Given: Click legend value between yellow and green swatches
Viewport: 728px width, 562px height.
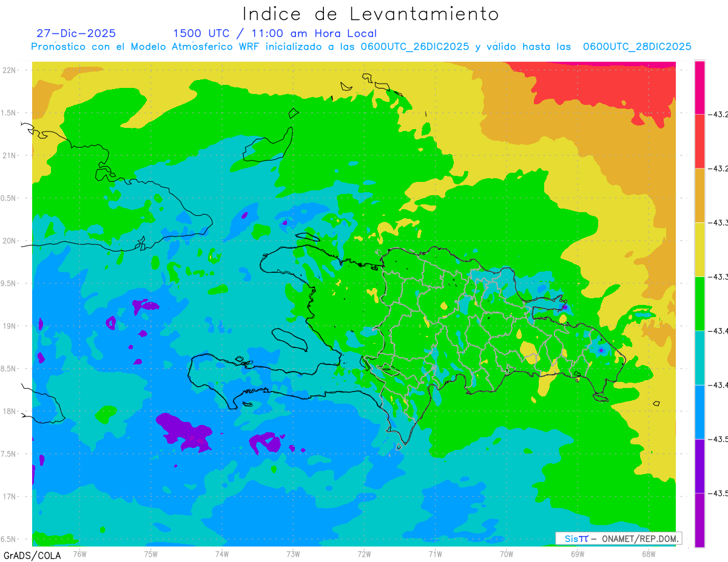Looking at the screenshot, I should (718, 276).
